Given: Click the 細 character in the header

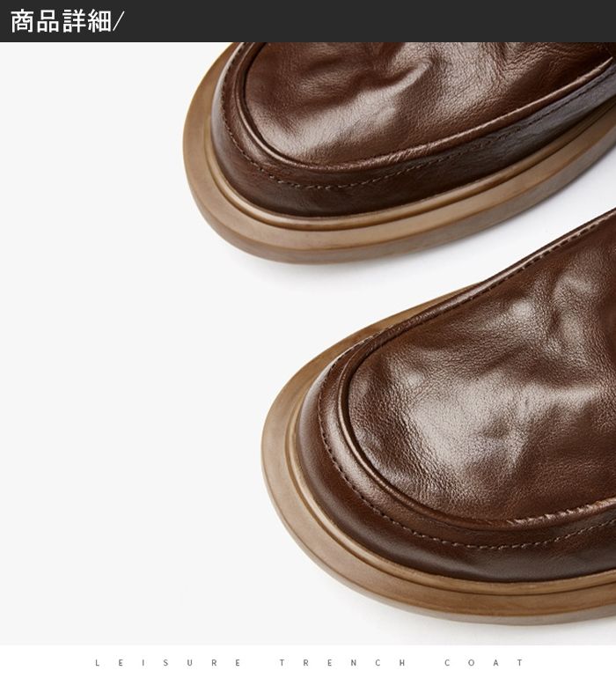Looking at the screenshot, I should pos(99,21).
